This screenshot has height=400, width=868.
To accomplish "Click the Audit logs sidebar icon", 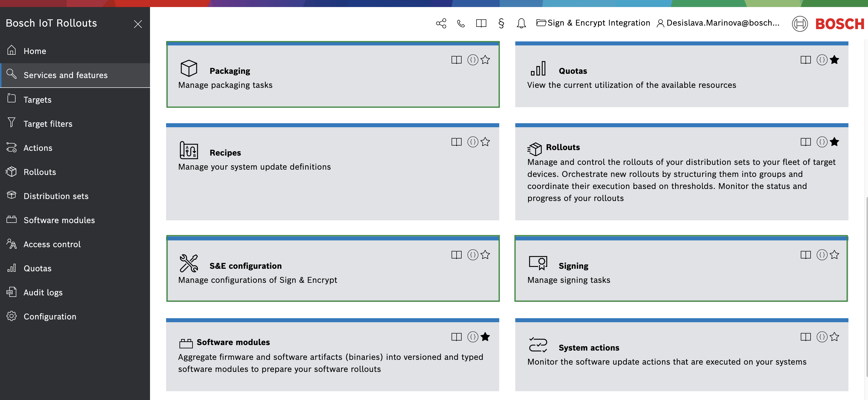I will click(12, 292).
